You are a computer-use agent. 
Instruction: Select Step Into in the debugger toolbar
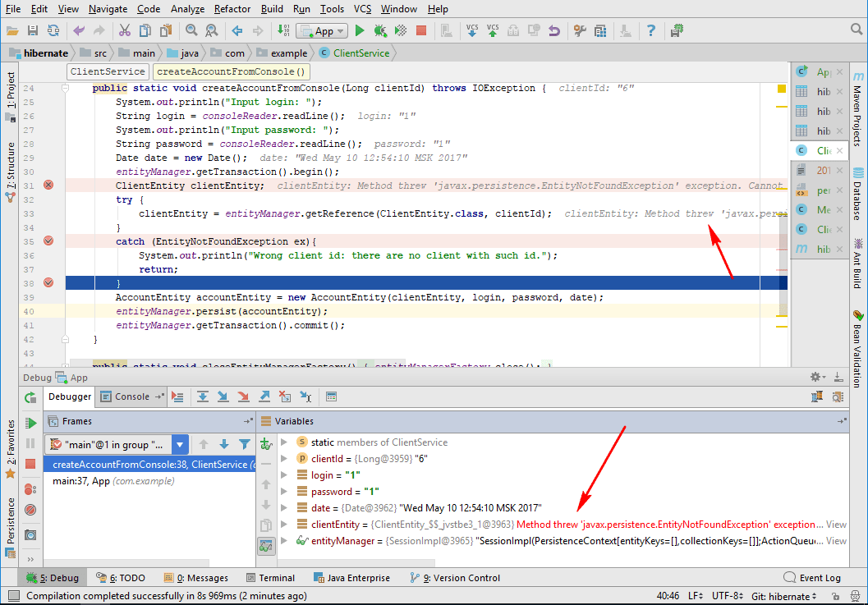pyautogui.click(x=222, y=396)
